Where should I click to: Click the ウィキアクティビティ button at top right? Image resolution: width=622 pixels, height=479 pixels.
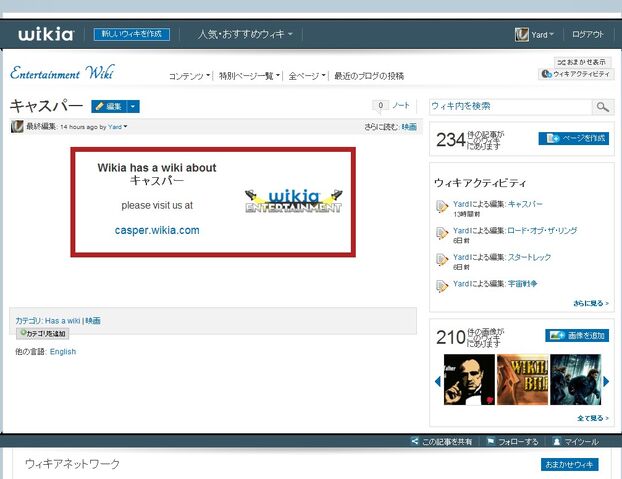(x=576, y=74)
